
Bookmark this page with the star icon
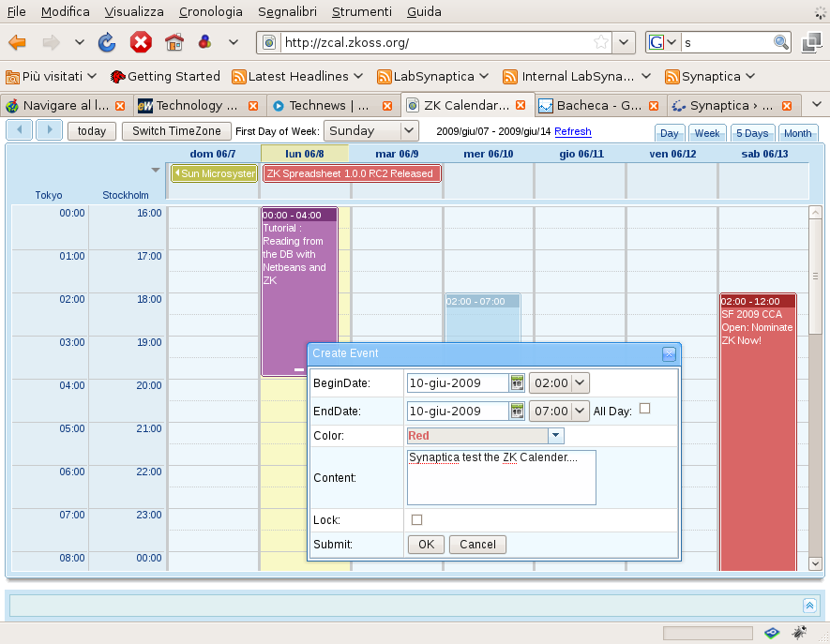coord(601,42)
